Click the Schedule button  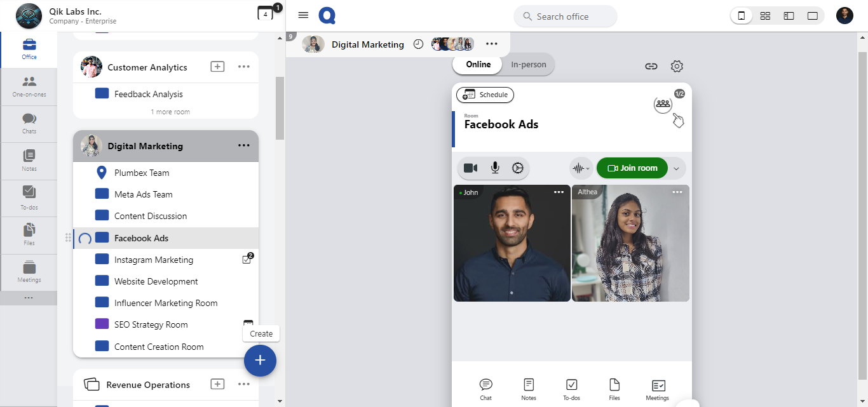(x=485, y=95)
